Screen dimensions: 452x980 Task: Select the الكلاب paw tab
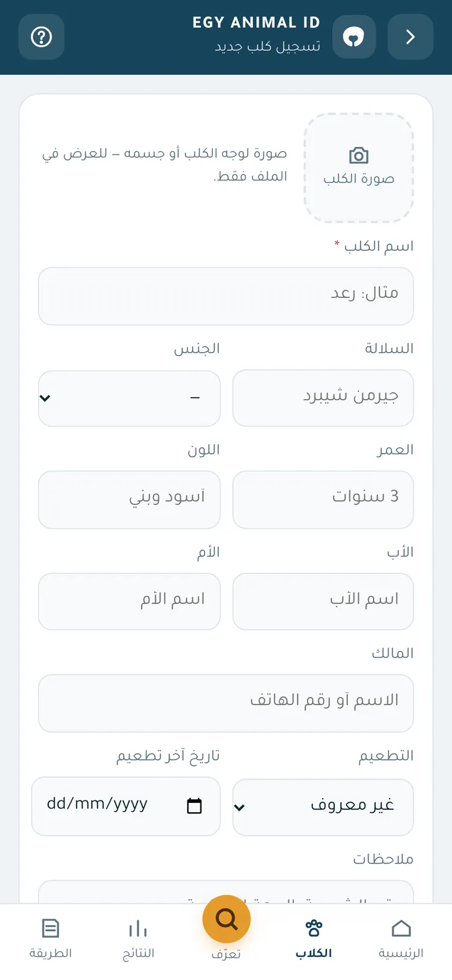[x=313, y=939]
